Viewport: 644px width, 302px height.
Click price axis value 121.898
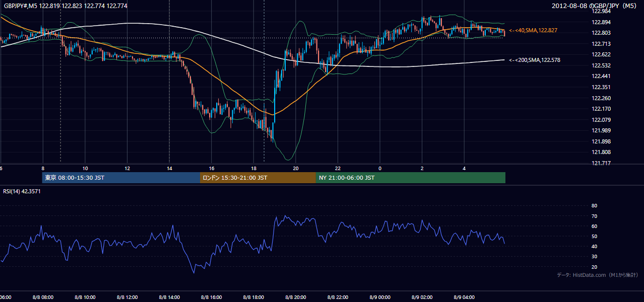click(601, 141)
